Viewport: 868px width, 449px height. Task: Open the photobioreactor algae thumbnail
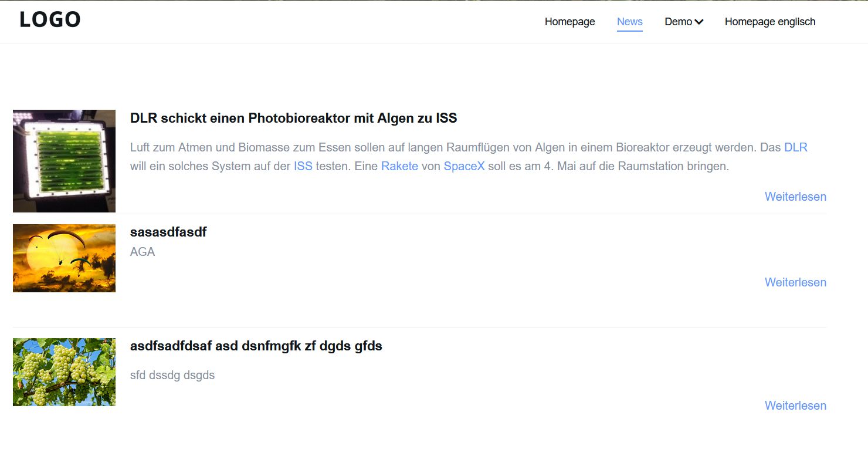pos(64,161)
